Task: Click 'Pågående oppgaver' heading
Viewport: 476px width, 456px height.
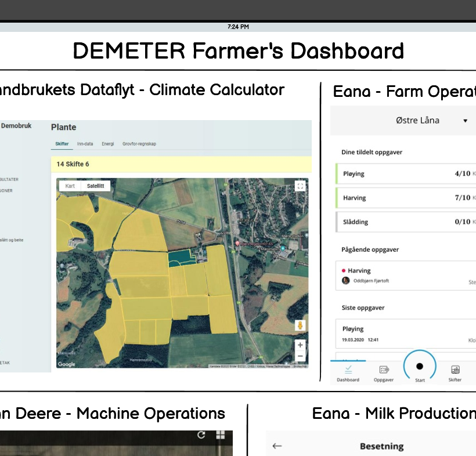Action: [x=370, y=249]
